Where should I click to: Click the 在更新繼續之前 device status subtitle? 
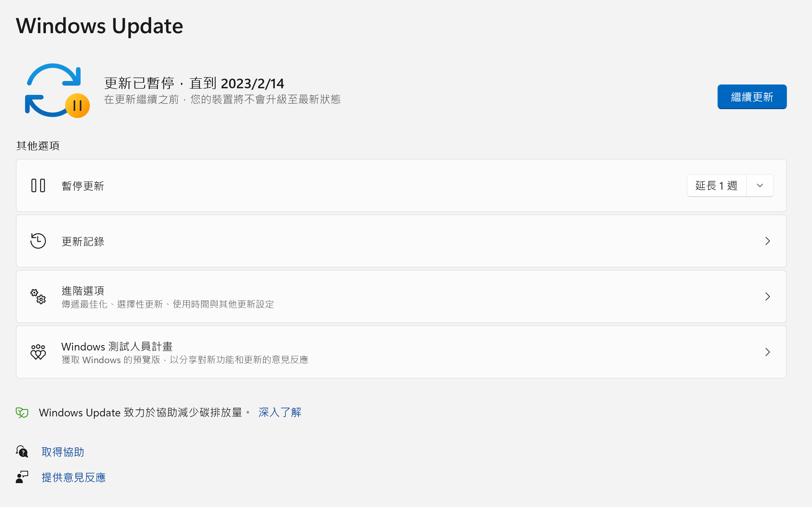click(x=222, y=99)
